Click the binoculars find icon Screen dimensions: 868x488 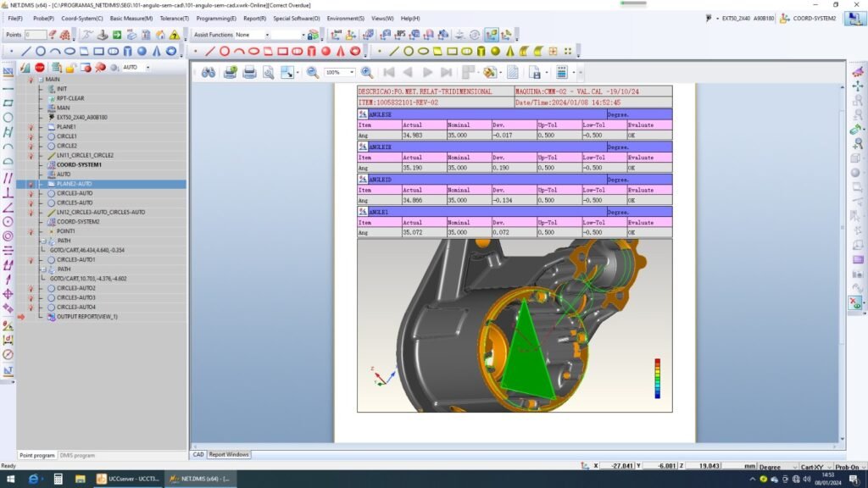tap(208, 73)
